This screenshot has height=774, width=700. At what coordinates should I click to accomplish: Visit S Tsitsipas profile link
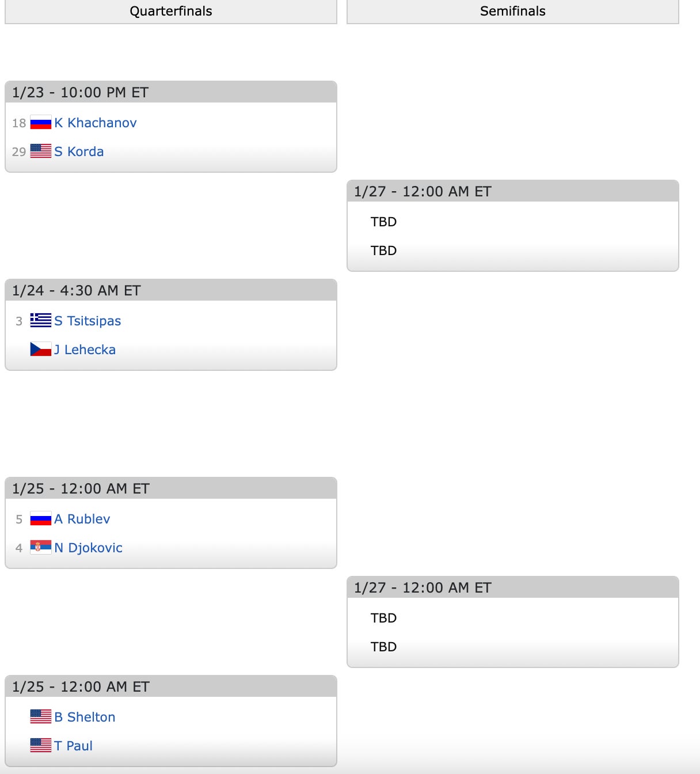click(87, 321)
